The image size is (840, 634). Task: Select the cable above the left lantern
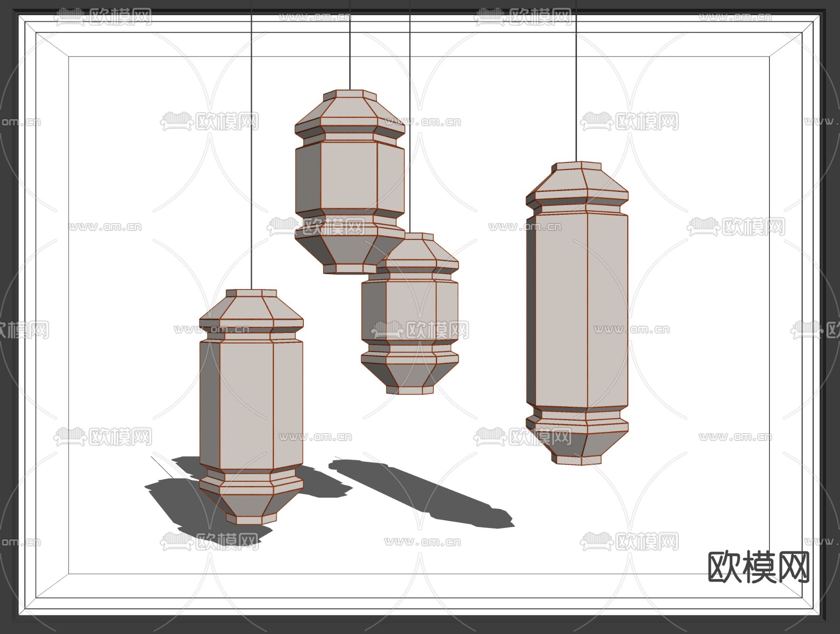(x=252, y=140)
